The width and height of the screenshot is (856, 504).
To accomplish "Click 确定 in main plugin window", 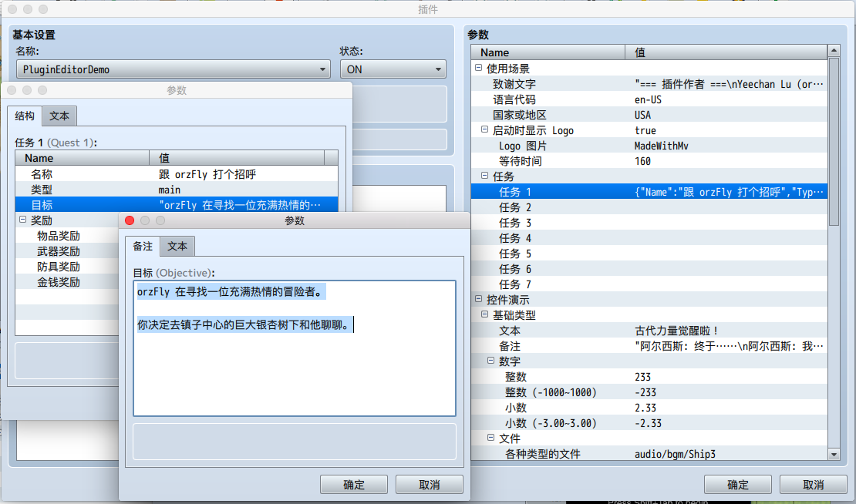I will coord(737,485).
